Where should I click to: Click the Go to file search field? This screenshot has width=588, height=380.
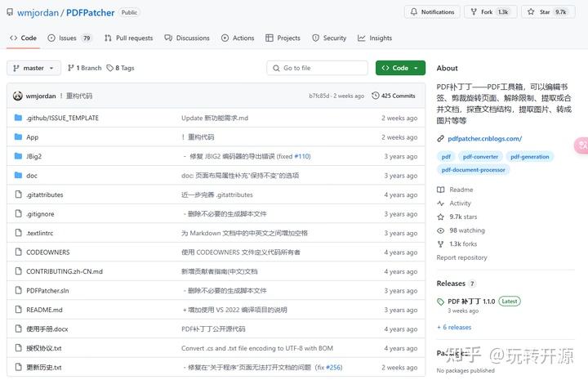(318, 68)
